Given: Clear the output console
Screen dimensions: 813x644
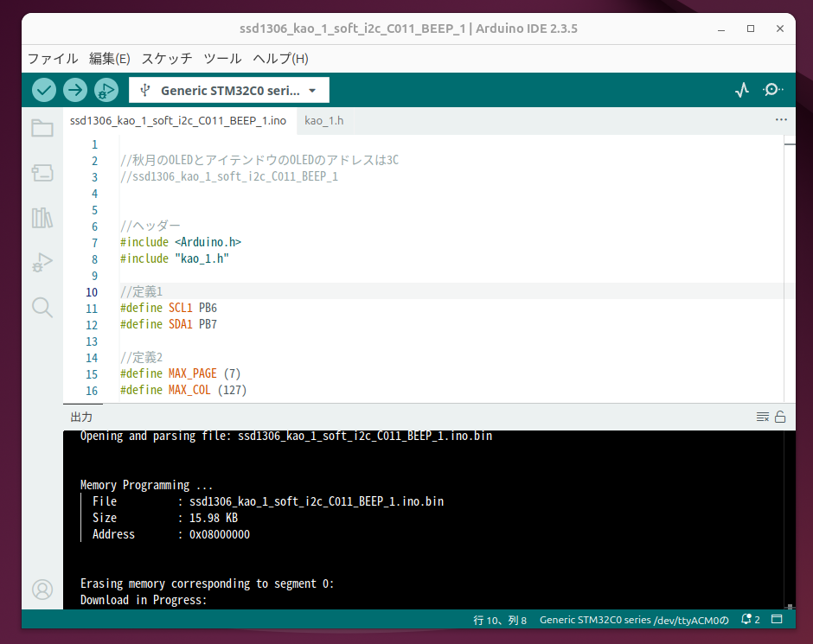Looking at the screenshot, I should pos(760,416).
